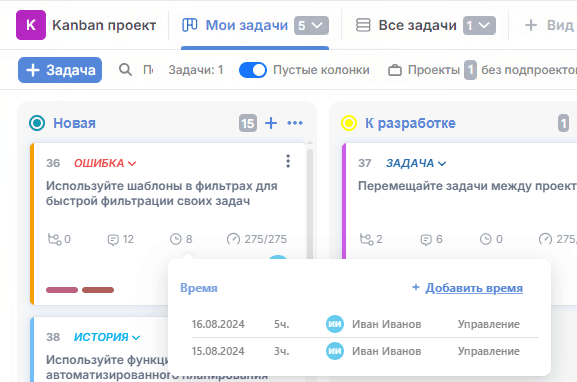Click the yellow К разработке status circle

tap(349, 123)
